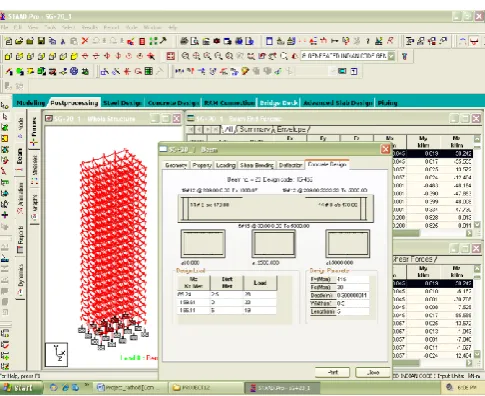Click the red R icon in top toolbar

390,41
